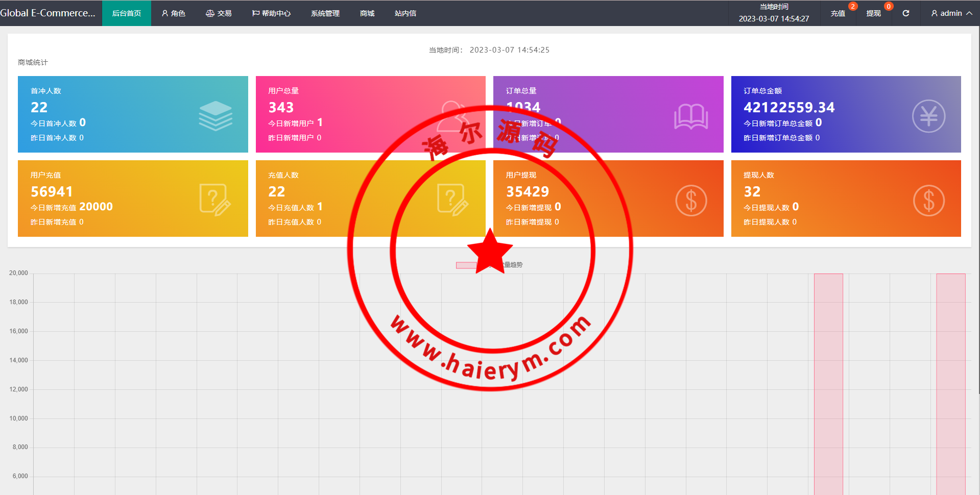Click the yen icon in 订单总金额 card
This screenshot has height=495, width=980.
pos(928,116)
